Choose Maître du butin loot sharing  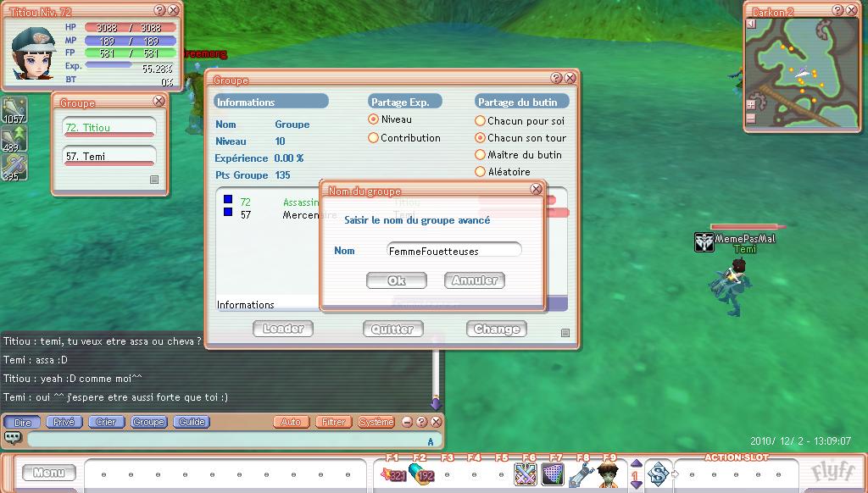pyautogui.click(x=480, y=155)
